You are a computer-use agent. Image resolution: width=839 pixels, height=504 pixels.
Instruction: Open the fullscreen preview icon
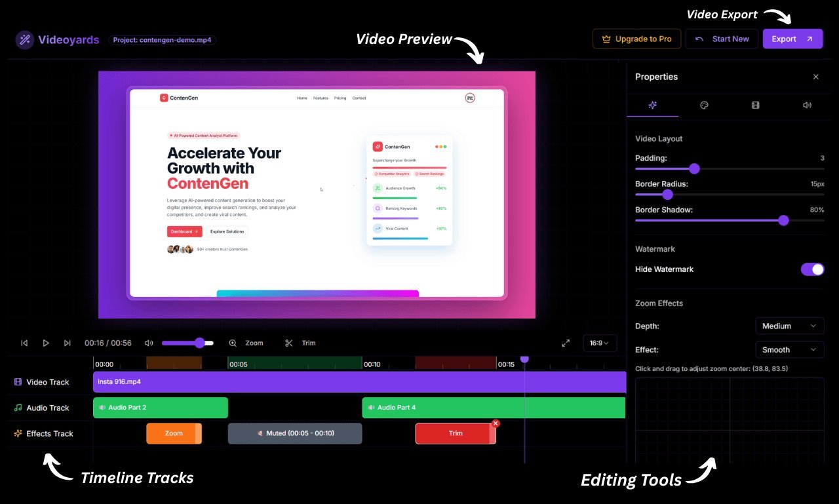point(566,343)
